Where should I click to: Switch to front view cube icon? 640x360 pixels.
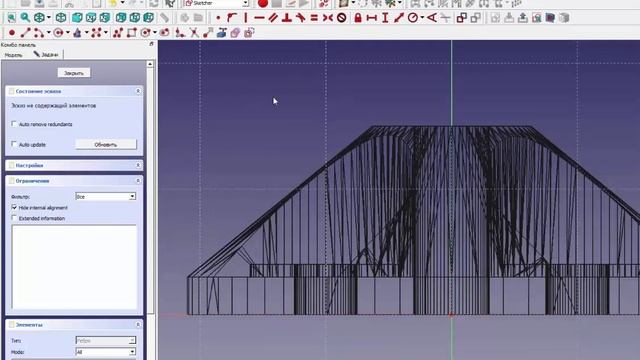tap(77, 18)
